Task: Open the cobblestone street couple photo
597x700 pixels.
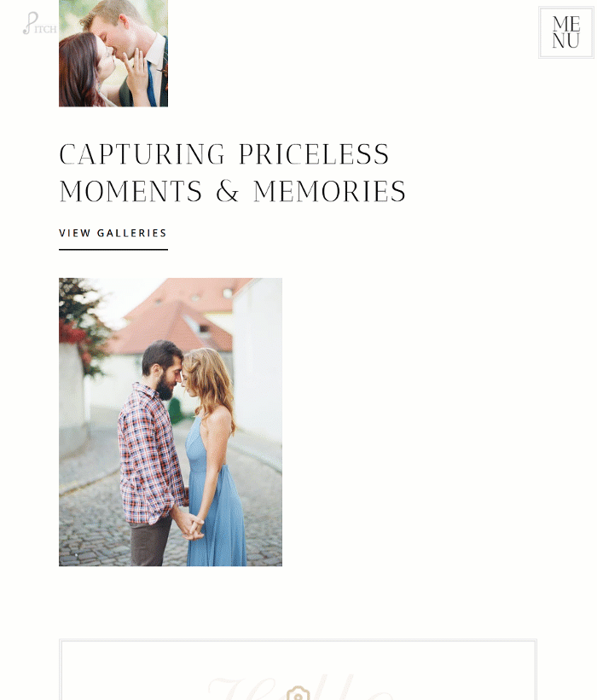Action: point(171,422)
